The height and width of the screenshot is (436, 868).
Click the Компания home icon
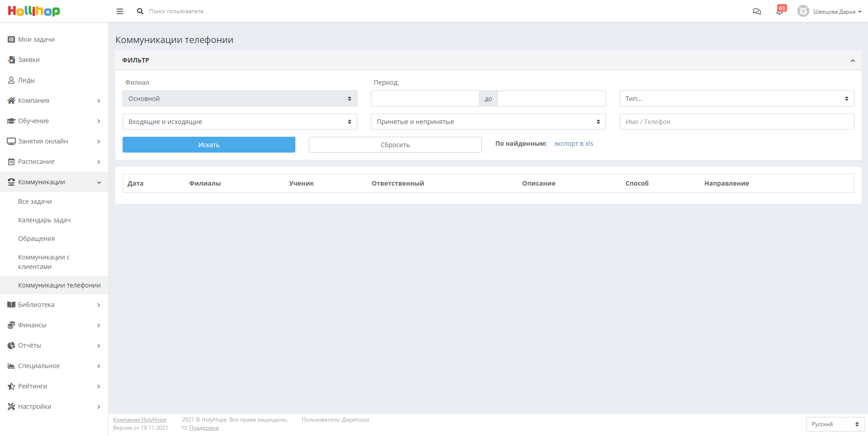point(11,101)
